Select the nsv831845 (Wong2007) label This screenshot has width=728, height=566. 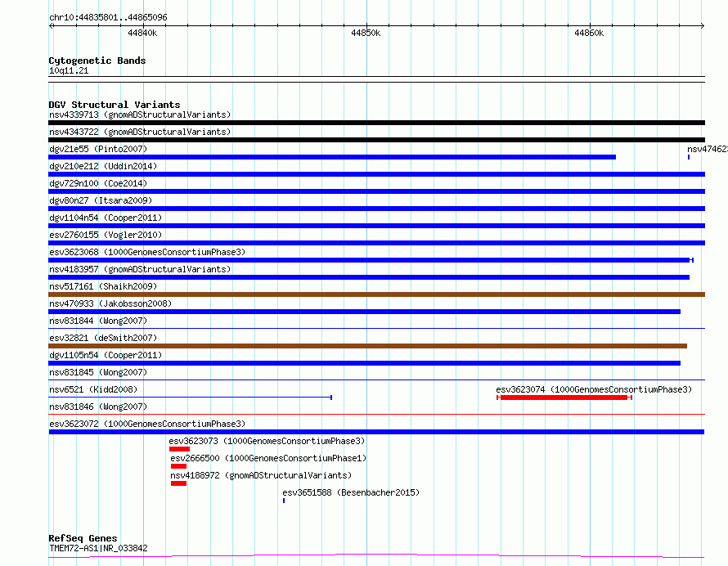98,372
